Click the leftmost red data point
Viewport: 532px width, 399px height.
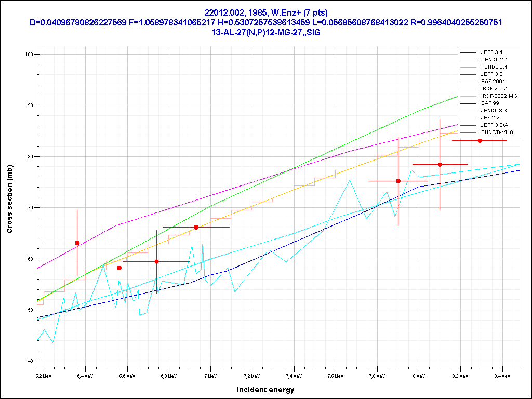click(77, 243)
